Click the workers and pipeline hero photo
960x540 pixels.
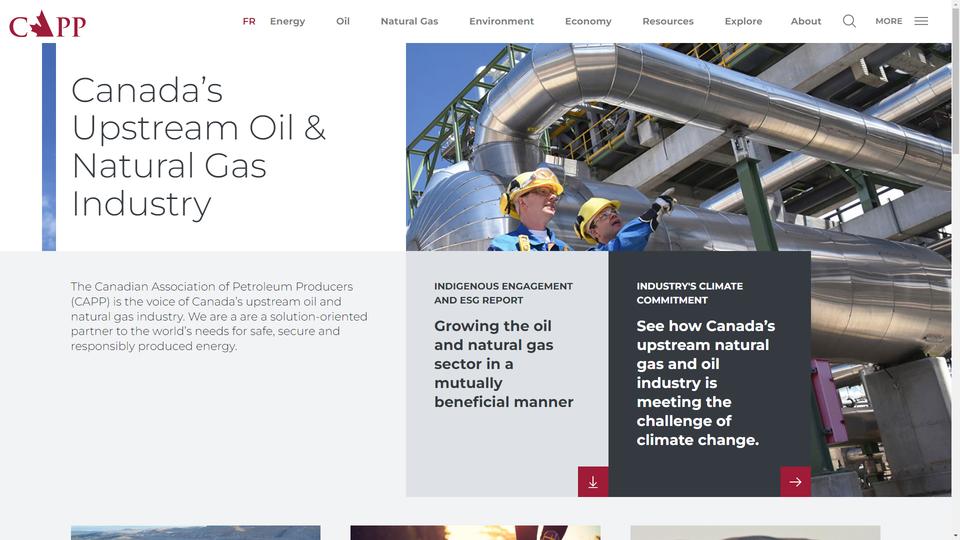[678, 147]
